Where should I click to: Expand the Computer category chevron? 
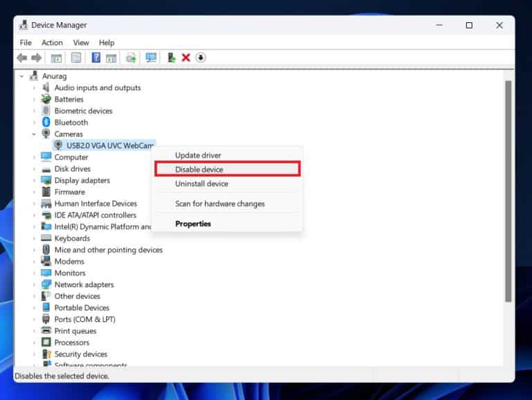[34, 157]
